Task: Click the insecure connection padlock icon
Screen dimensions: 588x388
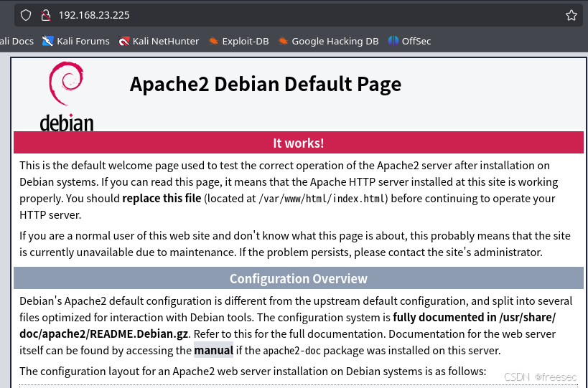Action: (x=46, y=15)
